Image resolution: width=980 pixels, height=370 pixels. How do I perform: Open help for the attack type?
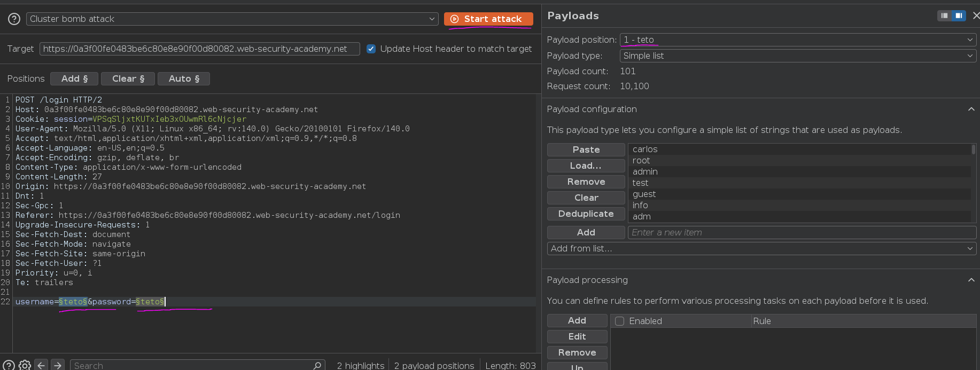[x=14, y=19]
